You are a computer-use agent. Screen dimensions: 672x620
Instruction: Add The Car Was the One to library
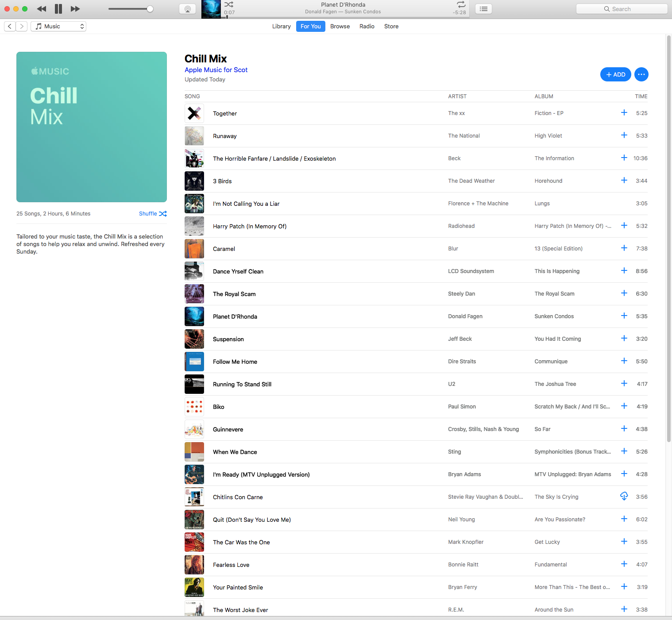coord(624,542)
